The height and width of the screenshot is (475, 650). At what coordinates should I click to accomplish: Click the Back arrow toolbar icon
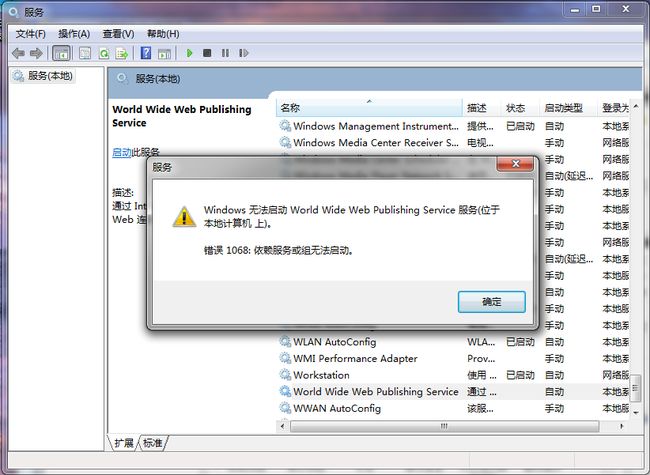tap(18, 53)
